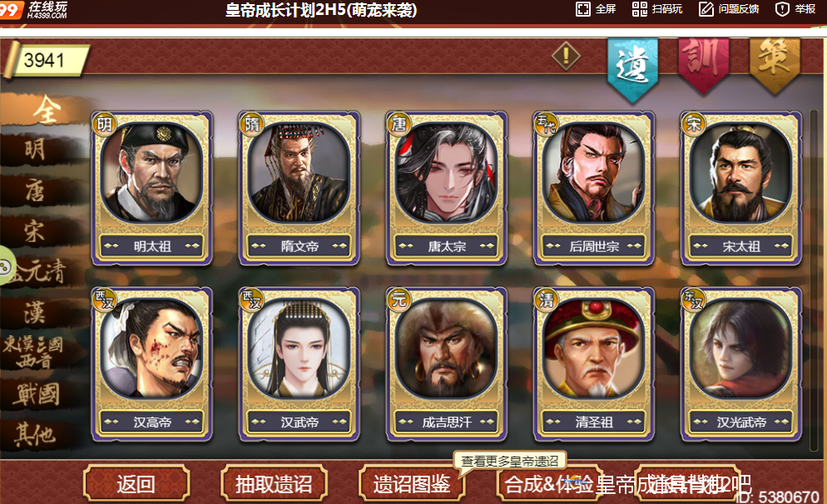Click the 返回 back button
The width and height of the screenshot is (827, 504).
coord(136,483)
